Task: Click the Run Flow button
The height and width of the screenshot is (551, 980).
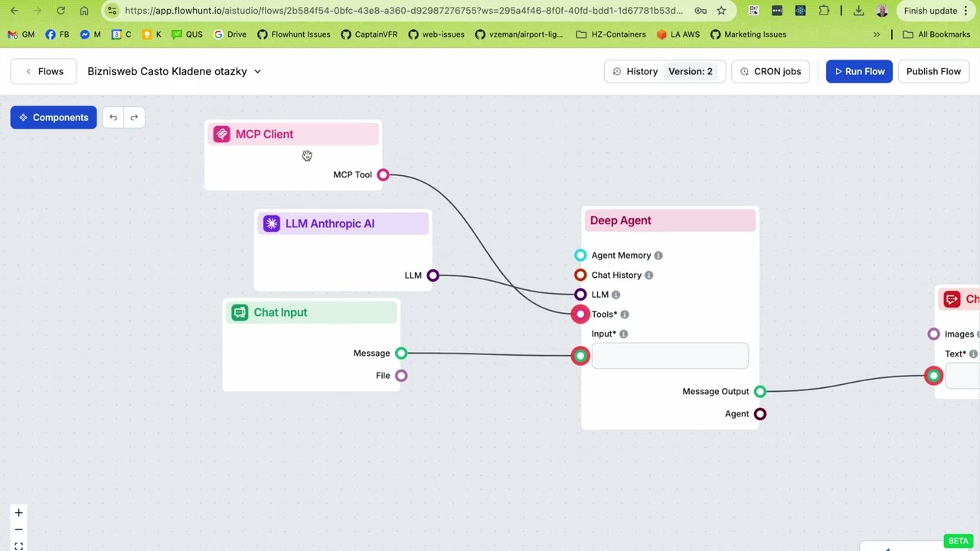Action: pos(859,71)
